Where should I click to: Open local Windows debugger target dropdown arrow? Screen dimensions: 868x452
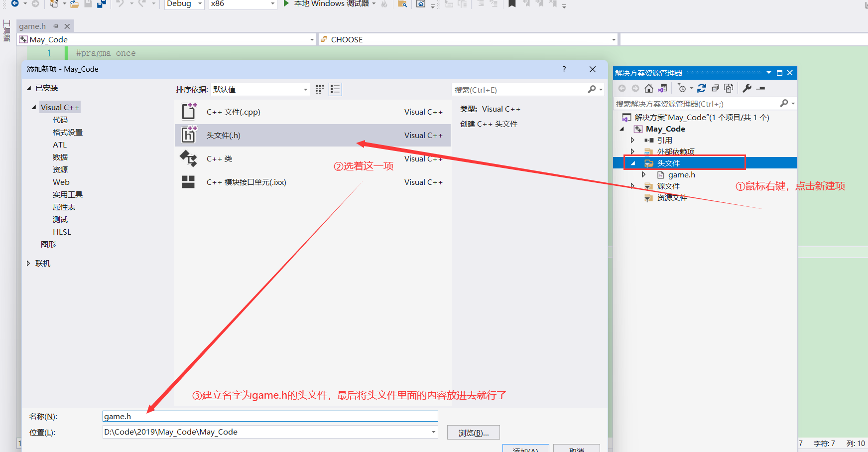point(374,3)
